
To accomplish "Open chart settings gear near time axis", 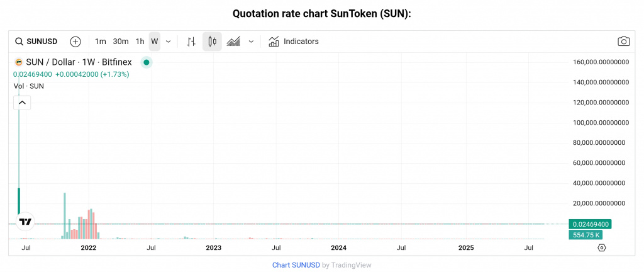I will 601,247.
